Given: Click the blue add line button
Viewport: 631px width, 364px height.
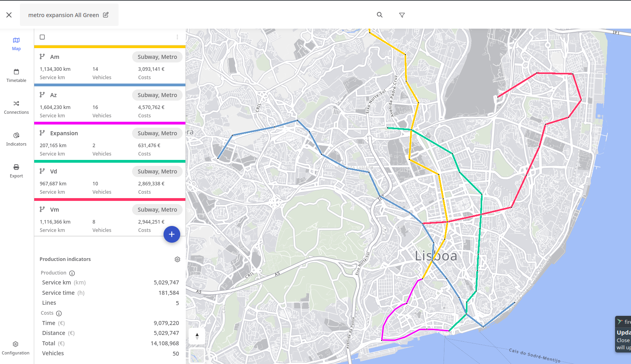Looking at the screenshot, I should 172,234.
